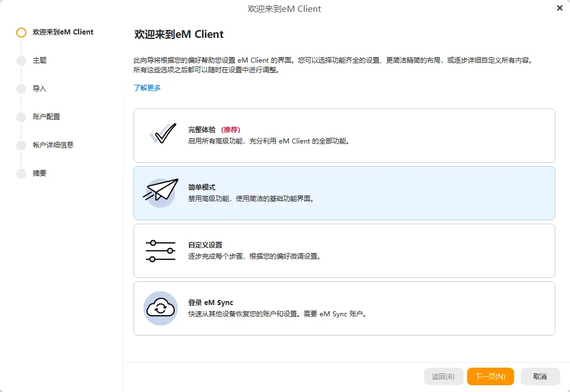
Task: Jump to the 主题 step
Action: coord(40,60)
